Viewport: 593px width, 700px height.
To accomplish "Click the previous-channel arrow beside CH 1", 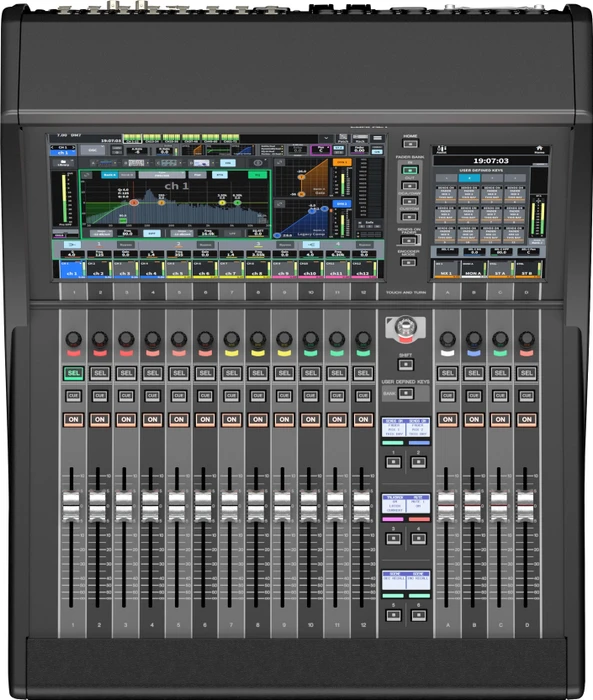I will (x=52, y=147).
